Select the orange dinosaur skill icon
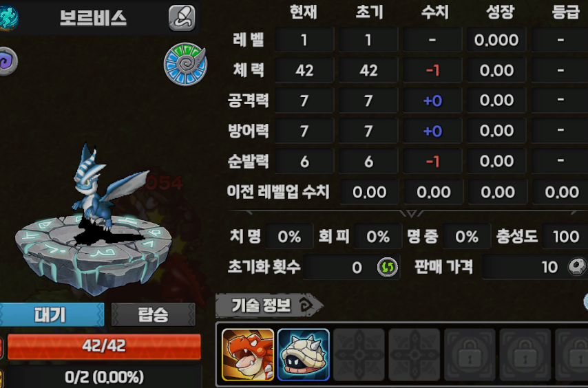Viewport: 588px width, 388px height. (248, 355)
